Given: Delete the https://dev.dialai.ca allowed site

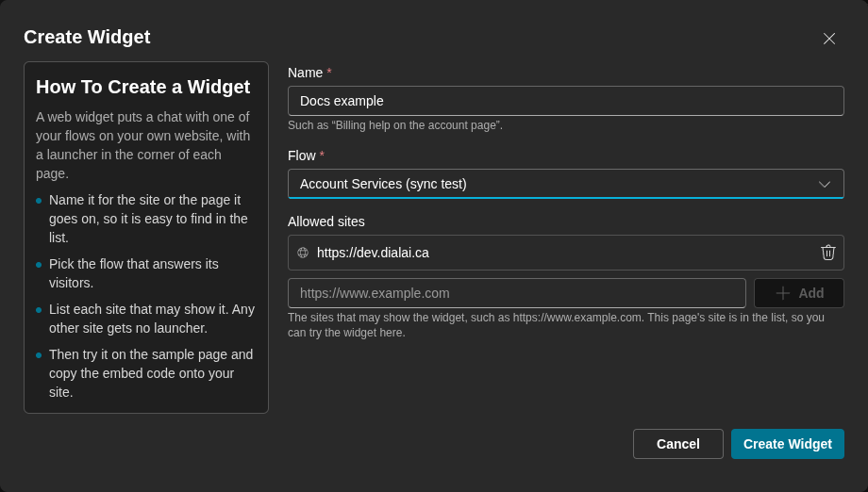Looking at the screenshot, I should click(827, 253).
